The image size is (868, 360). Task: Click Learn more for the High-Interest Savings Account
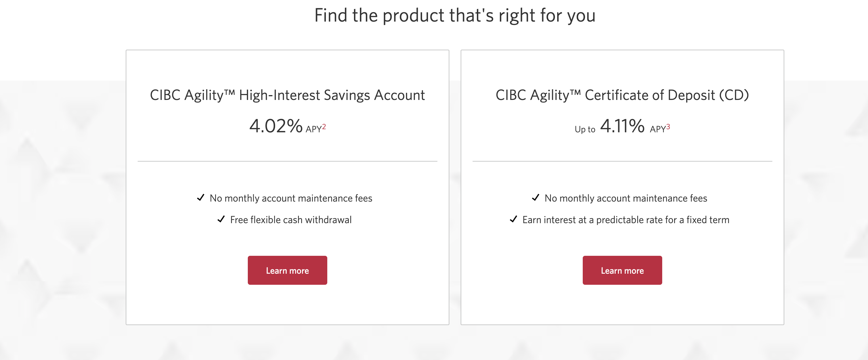click(x=287, y=270)
